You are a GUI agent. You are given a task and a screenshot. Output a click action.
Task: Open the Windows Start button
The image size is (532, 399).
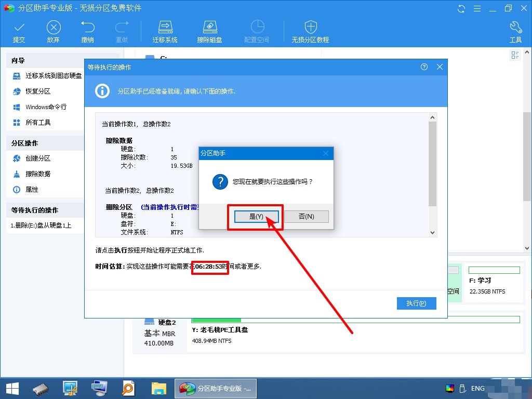point(12,389)
